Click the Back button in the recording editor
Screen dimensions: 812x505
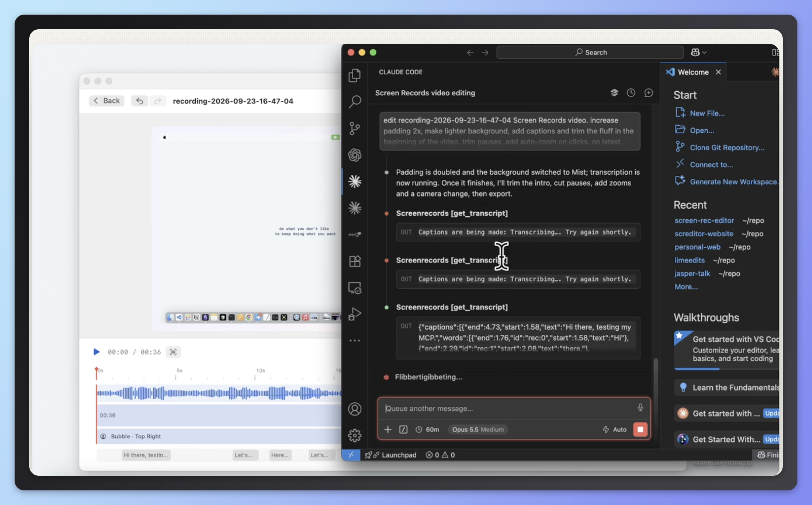coord(107,101)
